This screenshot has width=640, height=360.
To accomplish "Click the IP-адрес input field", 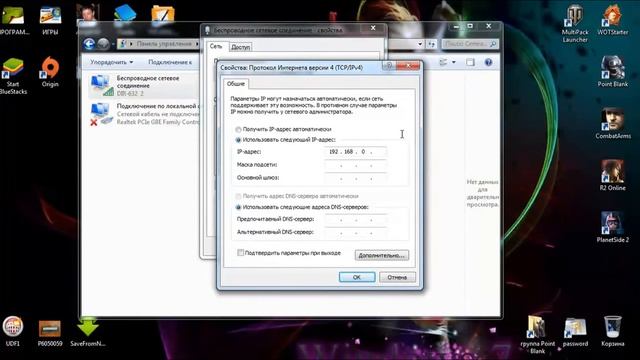I will [x=356, y=152].
